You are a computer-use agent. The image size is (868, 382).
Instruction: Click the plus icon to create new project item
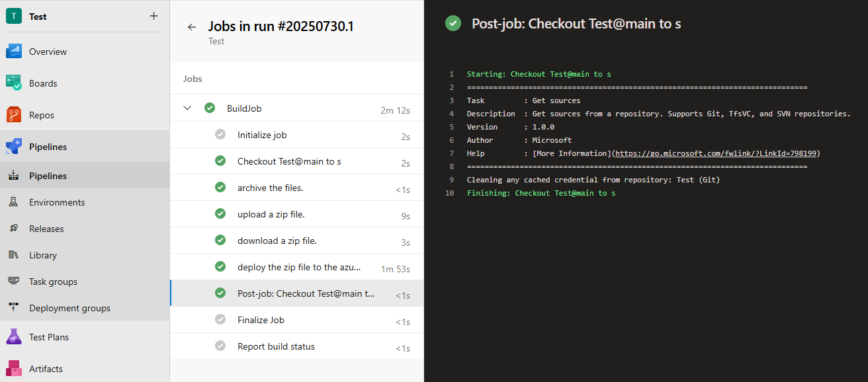click(153, 15)
